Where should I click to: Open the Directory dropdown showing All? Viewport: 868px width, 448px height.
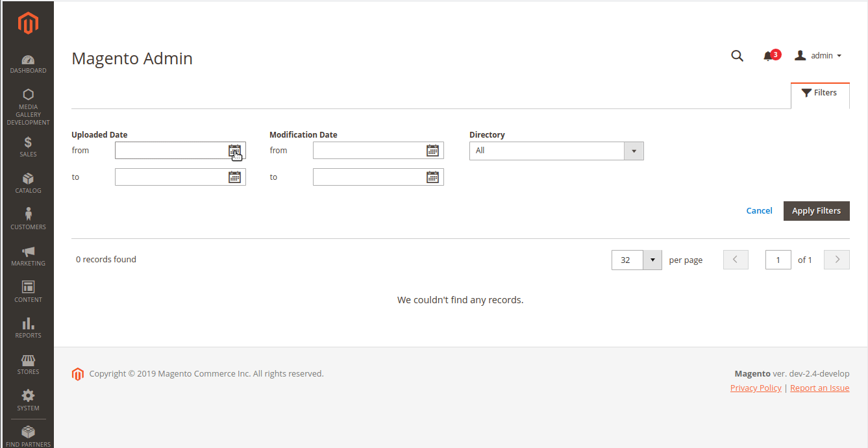pyautogui.click(x=634, y=151)
